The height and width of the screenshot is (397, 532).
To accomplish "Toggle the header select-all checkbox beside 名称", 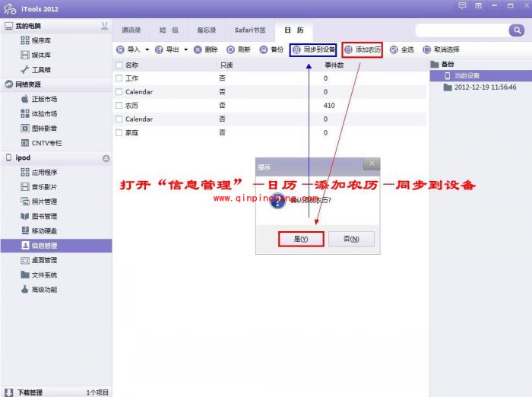I will tap(119, 65).
